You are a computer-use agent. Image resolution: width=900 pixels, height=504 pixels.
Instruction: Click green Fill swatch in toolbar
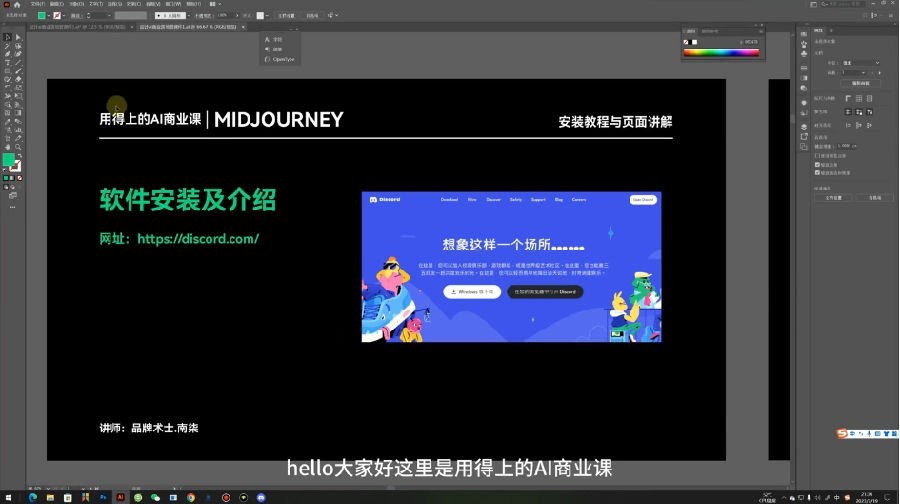click(x=9, y=160)
